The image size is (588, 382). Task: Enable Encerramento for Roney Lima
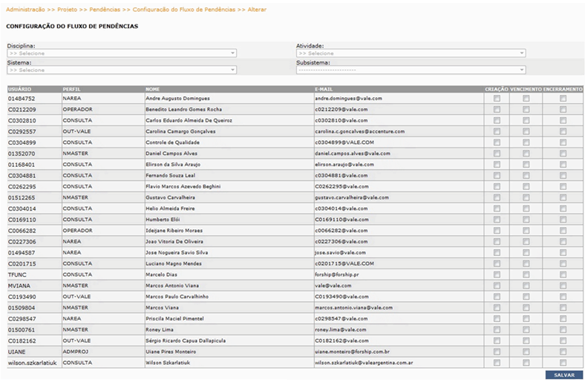click(x=563, y=329)
